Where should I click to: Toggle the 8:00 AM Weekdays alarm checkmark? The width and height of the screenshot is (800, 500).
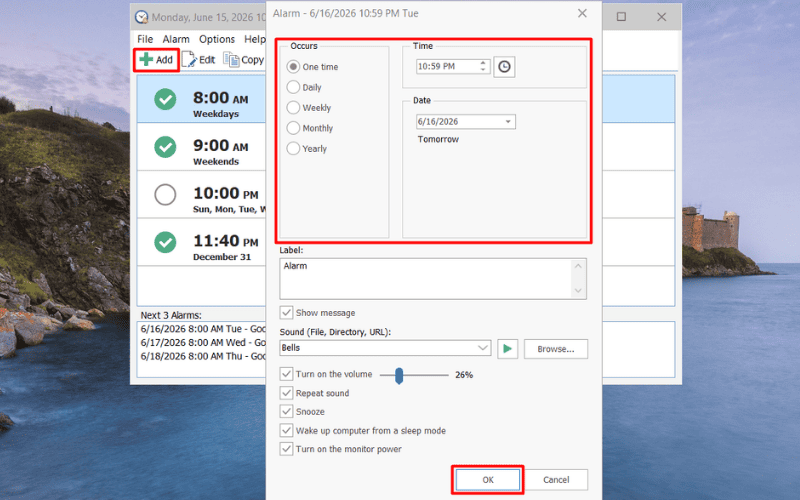(165, 99)
